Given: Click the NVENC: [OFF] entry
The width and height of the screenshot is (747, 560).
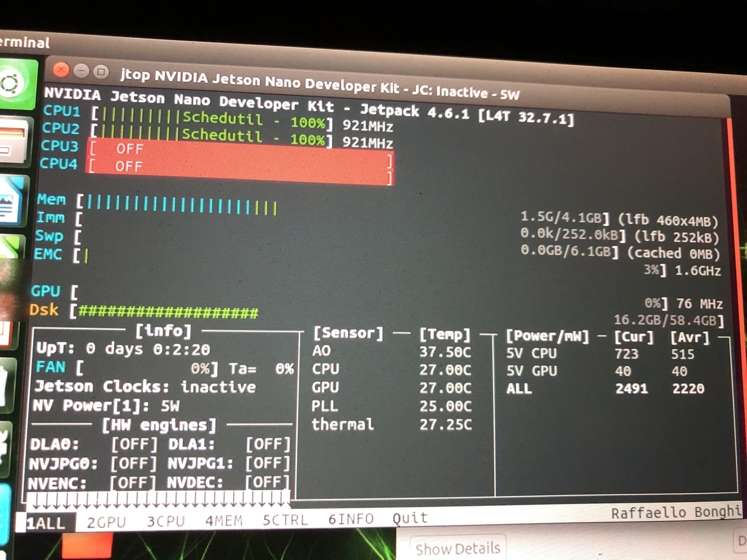Looking at the screenshot, I should click(92, 482).
